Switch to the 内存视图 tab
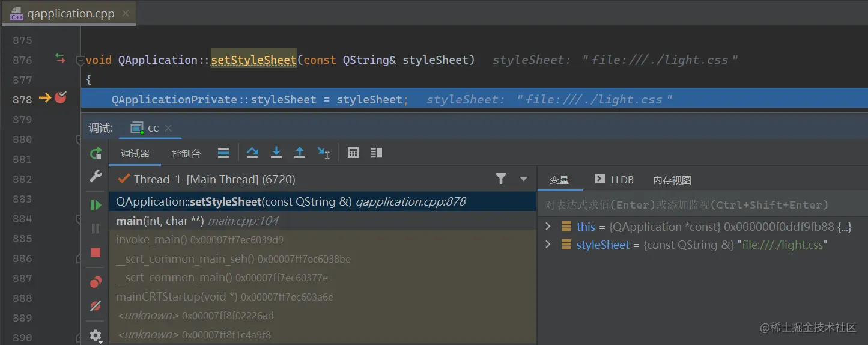Image resolution: width=868 pixels, height=345 pixels. [x=672, y=180]
